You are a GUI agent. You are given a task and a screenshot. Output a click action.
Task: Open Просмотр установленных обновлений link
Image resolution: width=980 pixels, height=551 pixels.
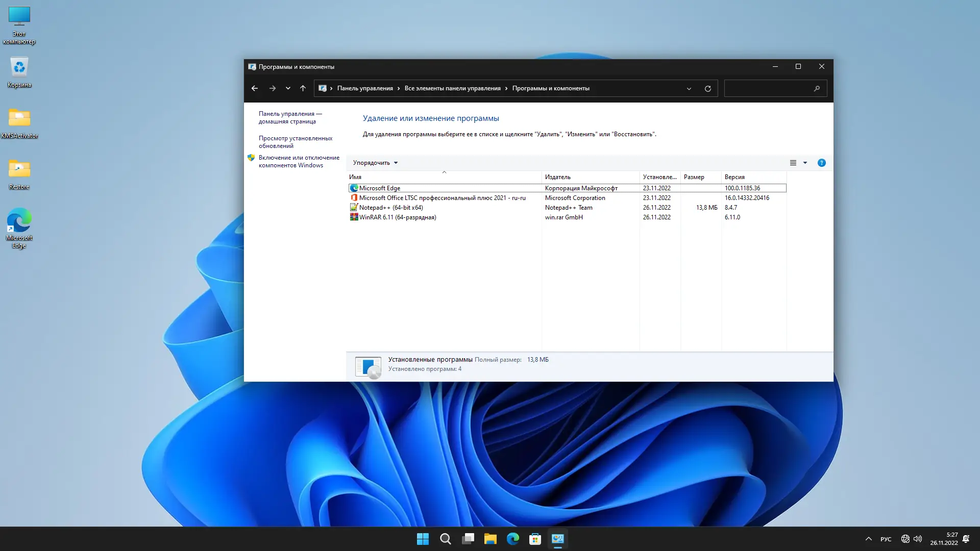click(x=295, y=142)
